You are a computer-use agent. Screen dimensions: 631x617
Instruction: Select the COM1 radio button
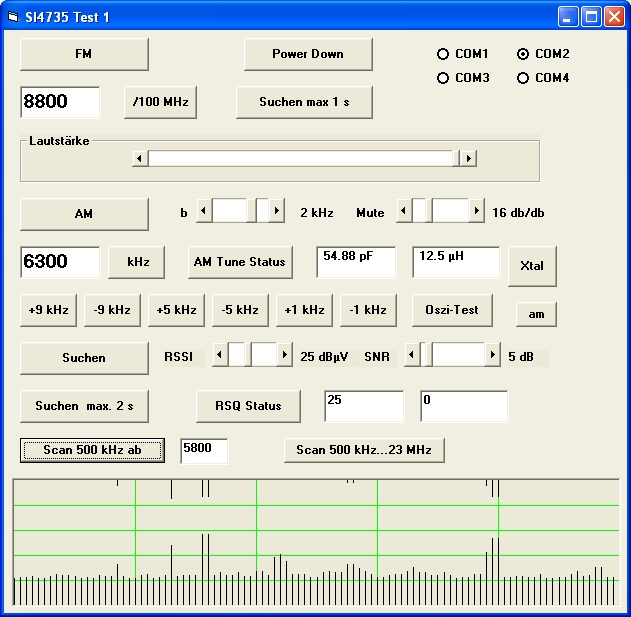tap(443, 54)
